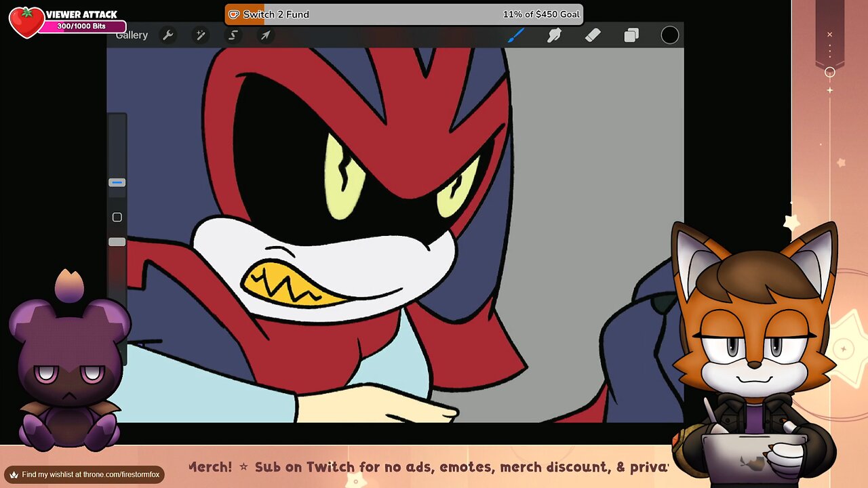The image size is (868, 488).
Task: Select the Brush tool
Action: 516,35
